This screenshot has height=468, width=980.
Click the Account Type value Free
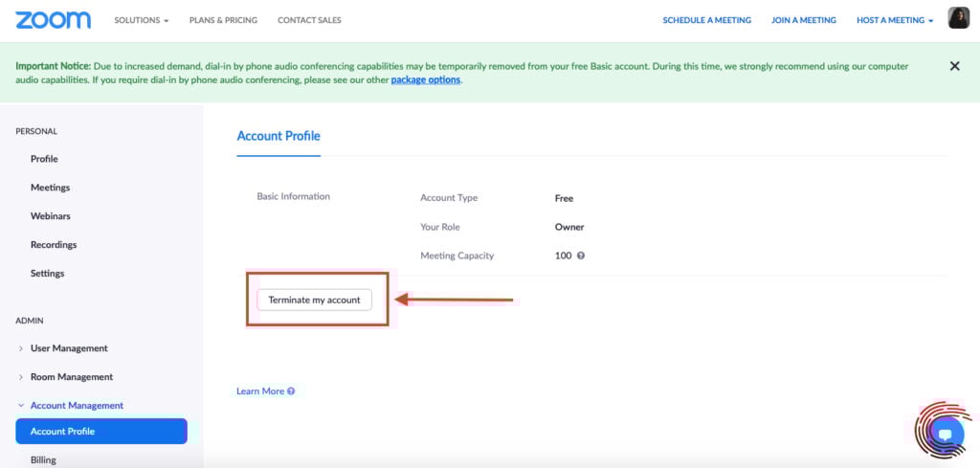point(564,198)
